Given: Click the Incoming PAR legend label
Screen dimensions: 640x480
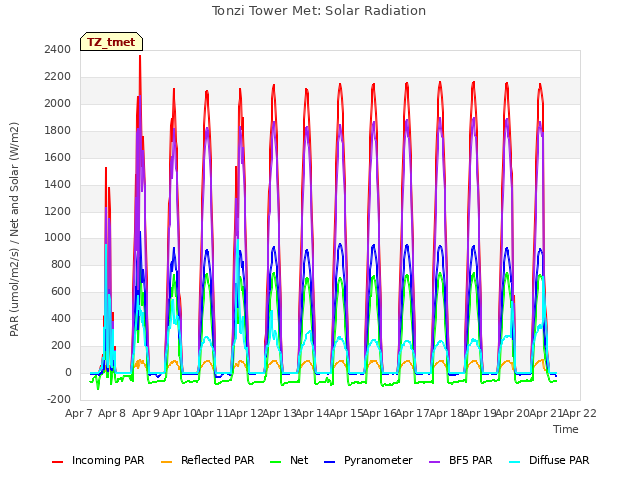Looking at the screenshot, I should pos(108,460).
